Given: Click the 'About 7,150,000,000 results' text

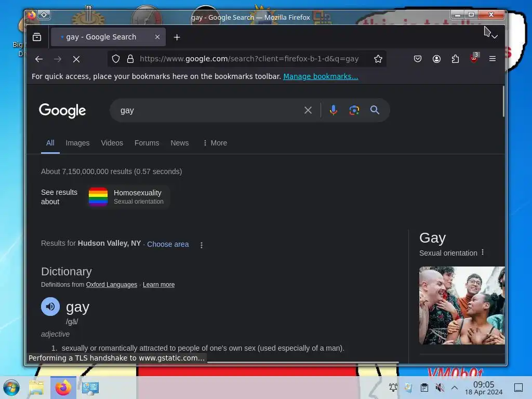Looking at the screenshot, I should point(111,171).
